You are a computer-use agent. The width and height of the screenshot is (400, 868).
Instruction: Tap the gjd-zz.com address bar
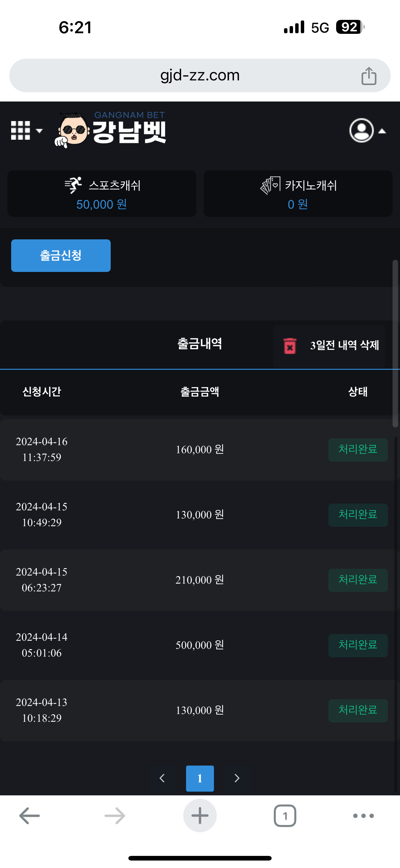200,75
